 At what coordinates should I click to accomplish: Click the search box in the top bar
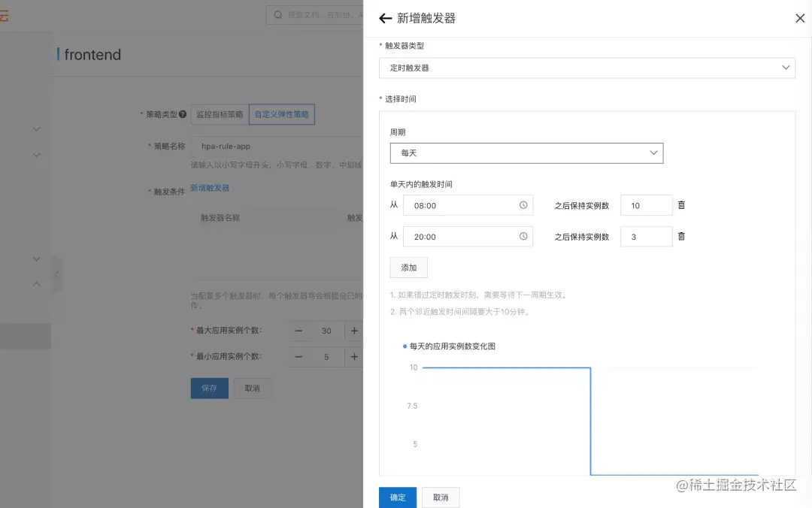[x=315, y=15]
